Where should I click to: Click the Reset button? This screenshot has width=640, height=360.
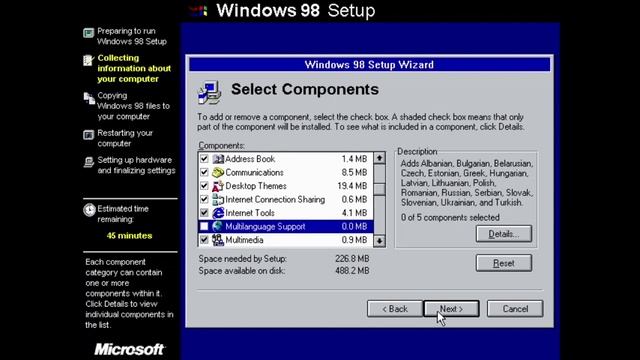tap(504, 263)
